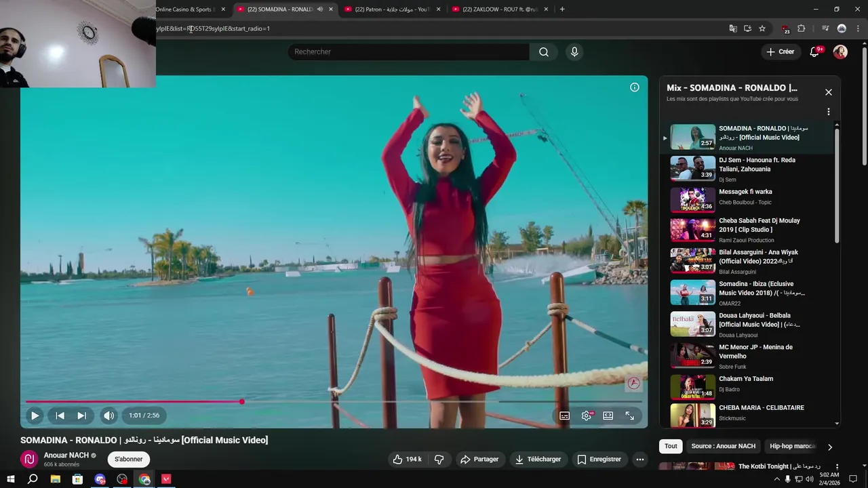
Task: Mute the SOMADINA tab audio speaker icon
Action: 319,9
